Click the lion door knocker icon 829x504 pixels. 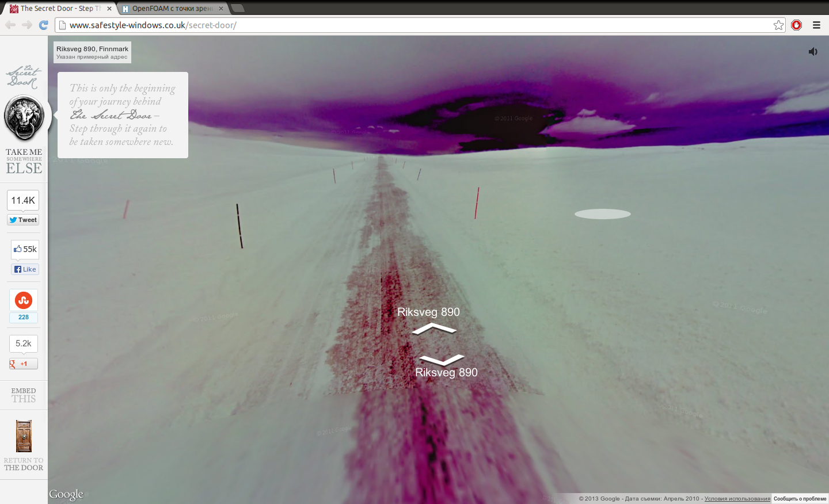[x=24, y=118]
